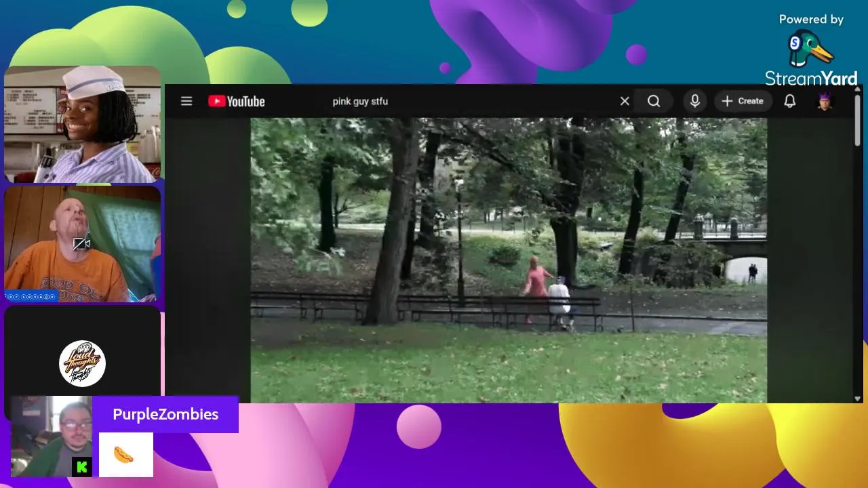Click the Loud Thoughts logo avatar
Image resolution: width=868 pixels, height=488 pixels.
[82, 363]
